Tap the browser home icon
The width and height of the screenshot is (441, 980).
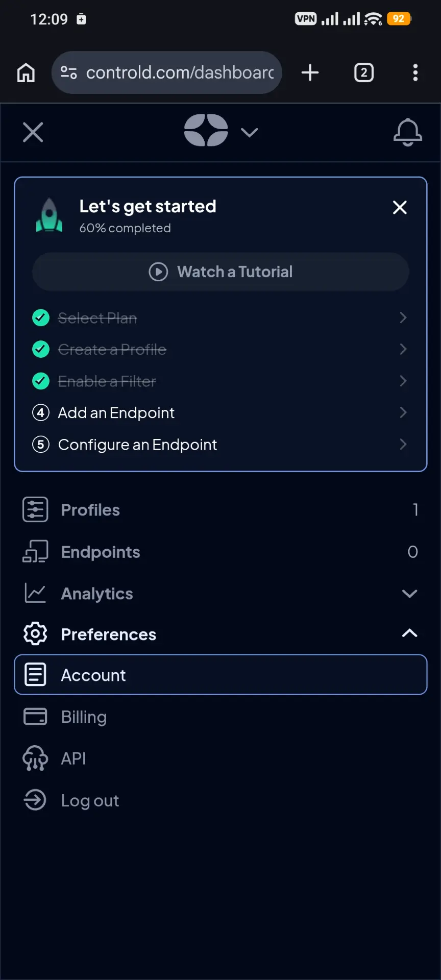click(26, 72)
